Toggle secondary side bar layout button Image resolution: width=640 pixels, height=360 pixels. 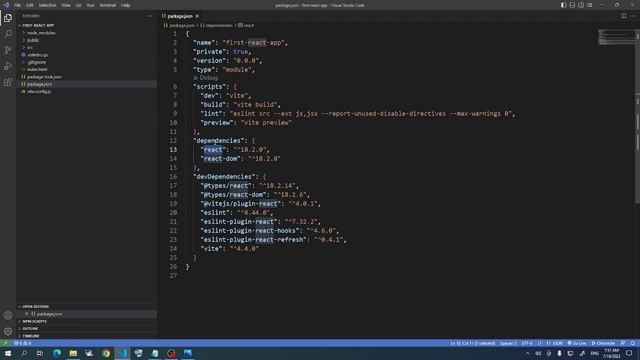(581, 5)
